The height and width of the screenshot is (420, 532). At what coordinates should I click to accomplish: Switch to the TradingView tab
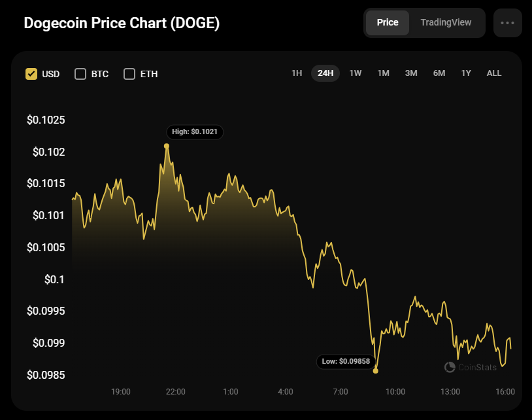pyautogui.click(x=446, y=23)
